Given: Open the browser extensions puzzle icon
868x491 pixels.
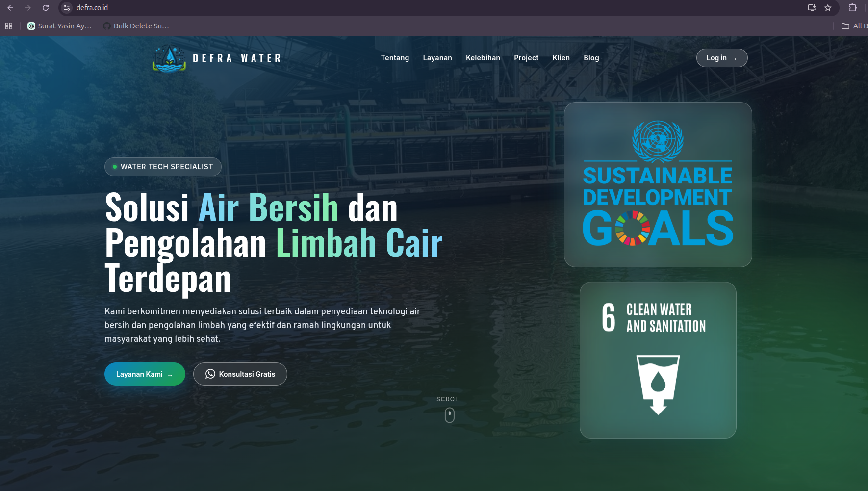Looking at the screenshot, I should [853, 8].
